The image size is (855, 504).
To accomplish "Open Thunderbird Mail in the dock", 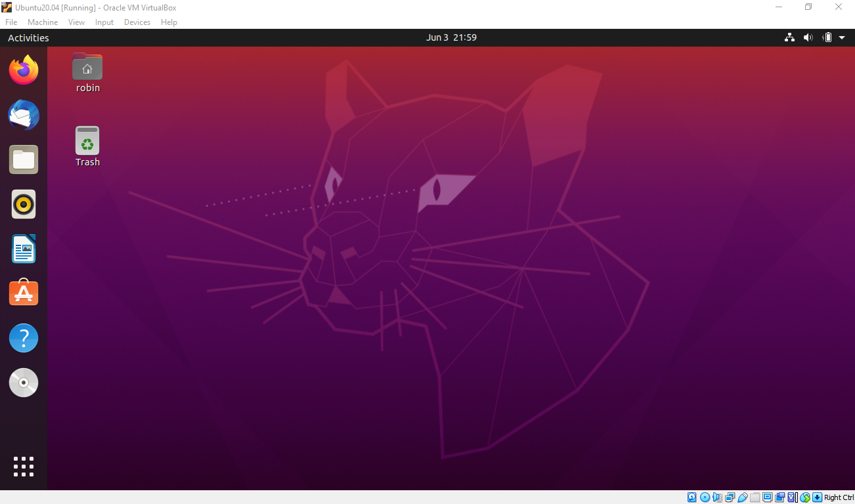I will [24, 115].
